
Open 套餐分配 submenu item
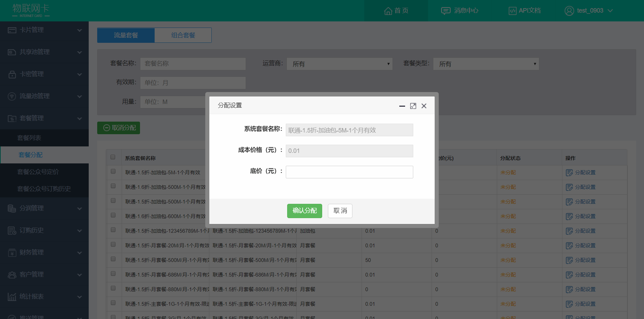click(x=44, y=155)
